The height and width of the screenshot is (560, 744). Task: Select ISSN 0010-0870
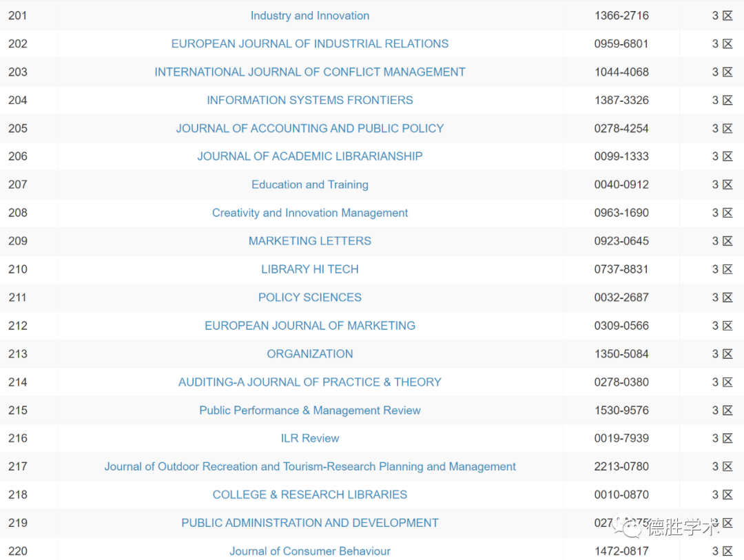621,495
